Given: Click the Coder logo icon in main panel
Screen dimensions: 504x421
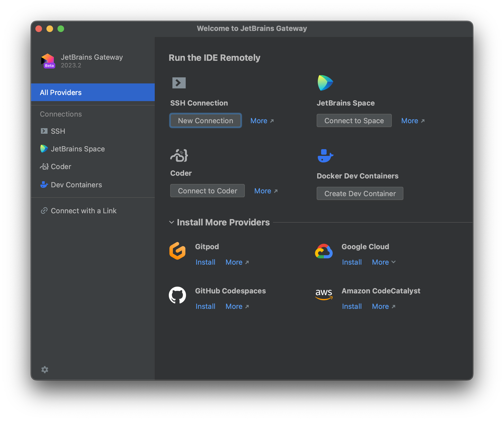Looking at the screenshot, I should tap(179, 156).
